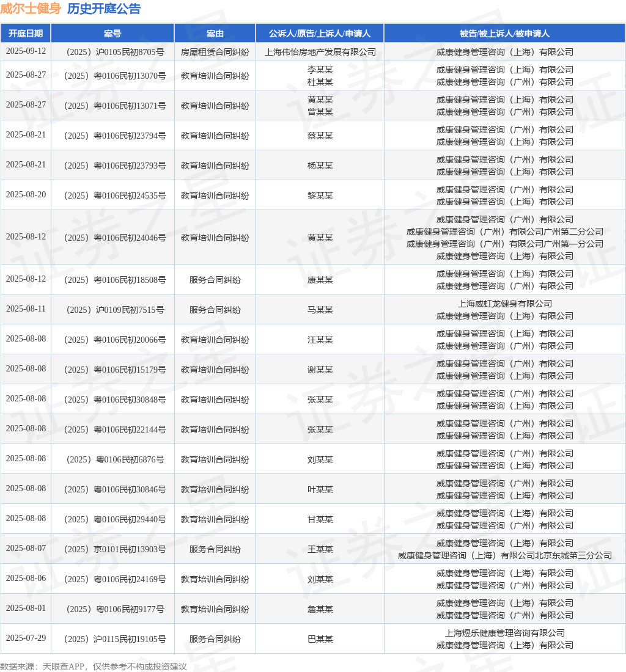The height and width of the screenshot is (672, 626).
Task: Select case number 沪0109民初7515号
Action: tap(115, 310)
